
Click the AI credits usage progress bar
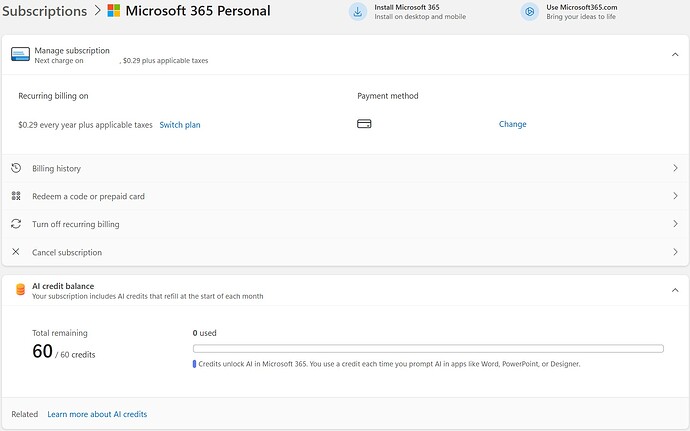428,349
